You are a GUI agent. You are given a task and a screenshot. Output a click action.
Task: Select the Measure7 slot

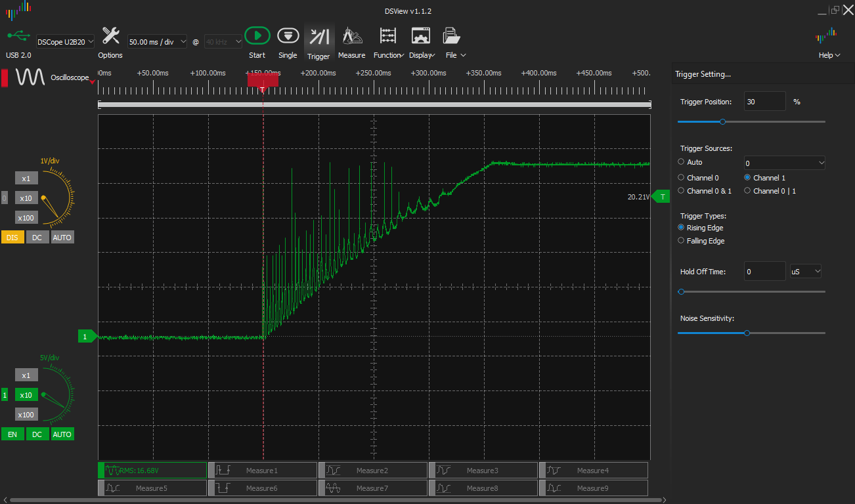tap(373, 488)
